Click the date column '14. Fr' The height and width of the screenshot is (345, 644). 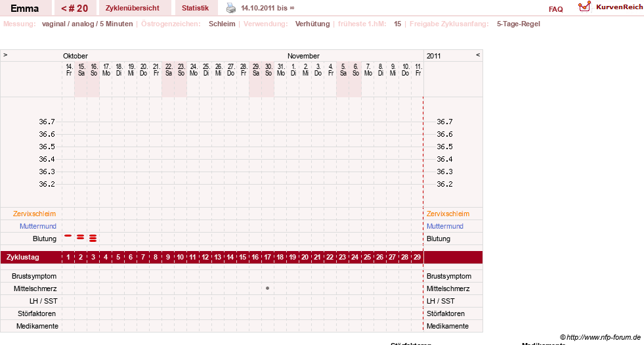tap(69, 70)
